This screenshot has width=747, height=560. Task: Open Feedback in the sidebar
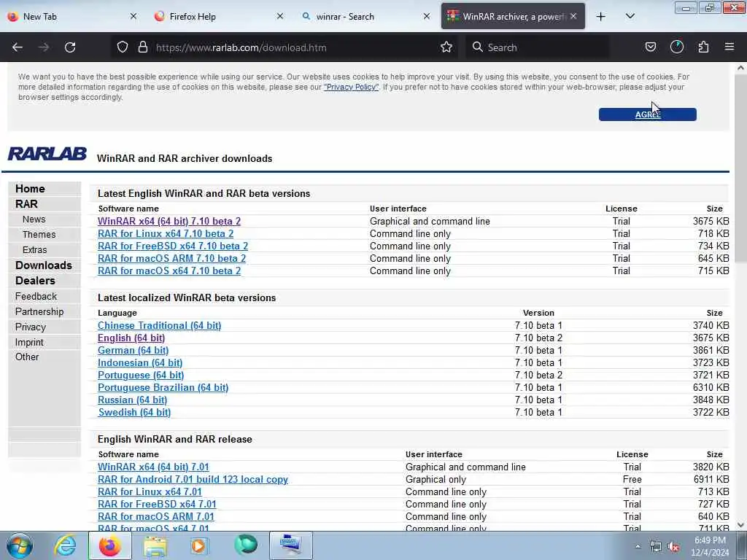tap(36, 296)
